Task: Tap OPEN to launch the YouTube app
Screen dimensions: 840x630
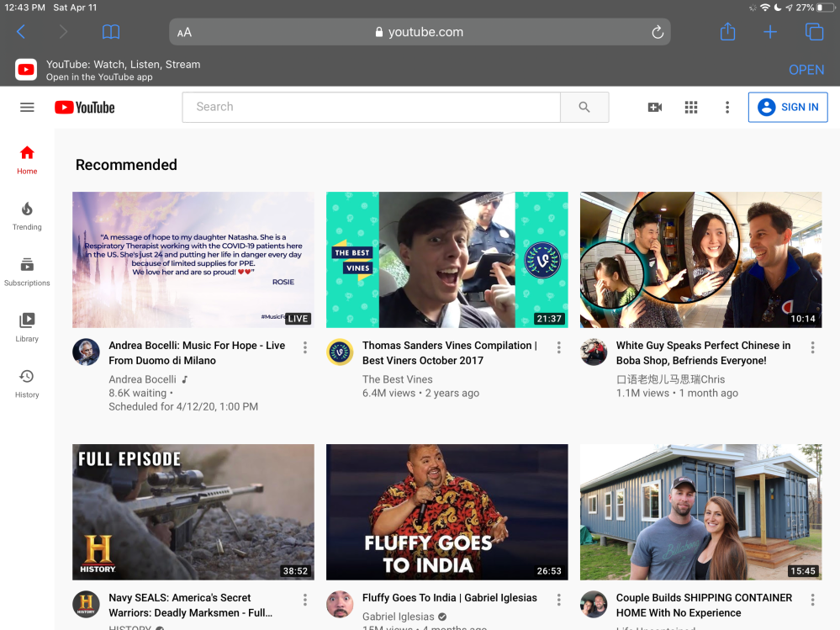Action: pos(806,70)
